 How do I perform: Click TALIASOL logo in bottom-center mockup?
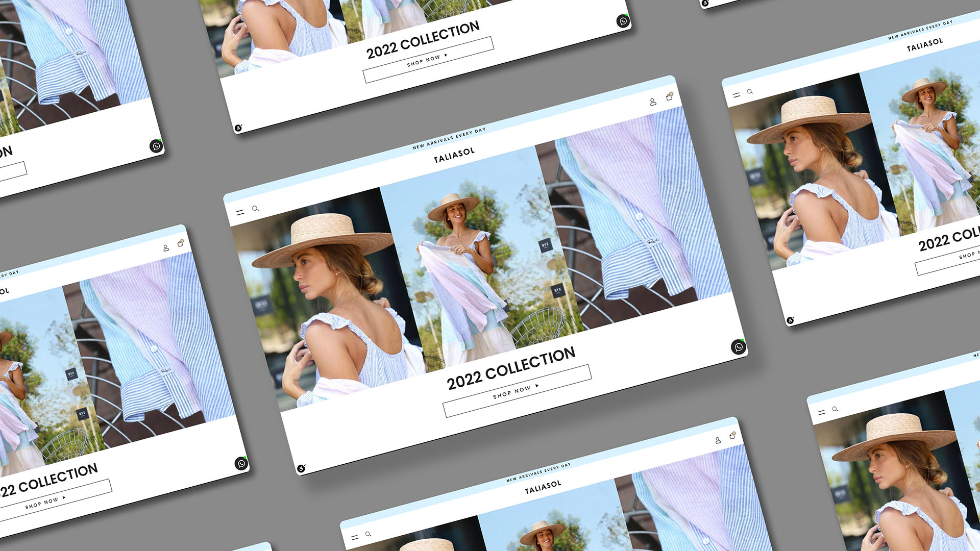pyautogui.click(x=543, y=487)
